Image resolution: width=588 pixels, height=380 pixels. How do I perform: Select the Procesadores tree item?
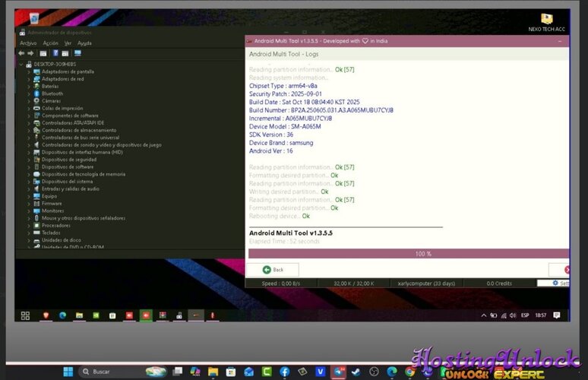point(56,226)
